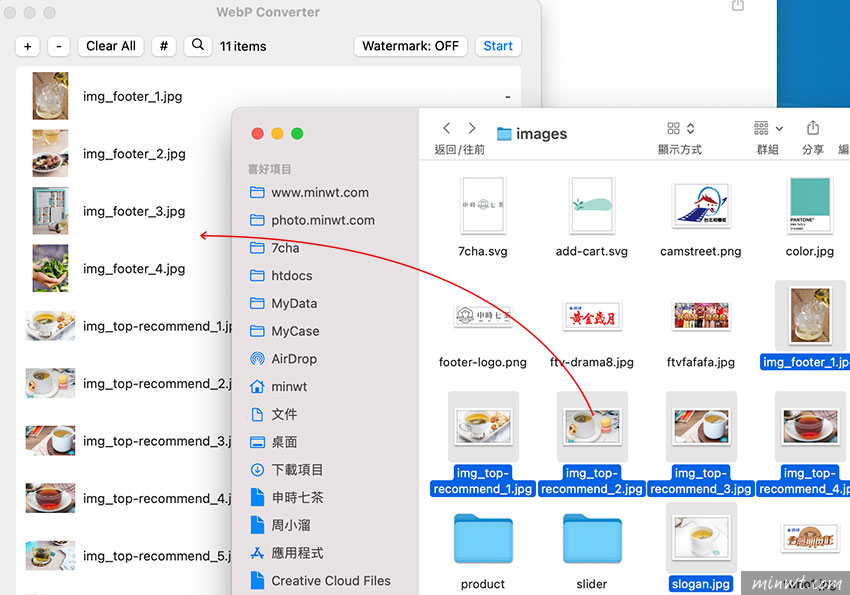Click the # button in converter toolbar
This screenshot has height=595, width=850.
pyautogui.click(x=164, y=46)
